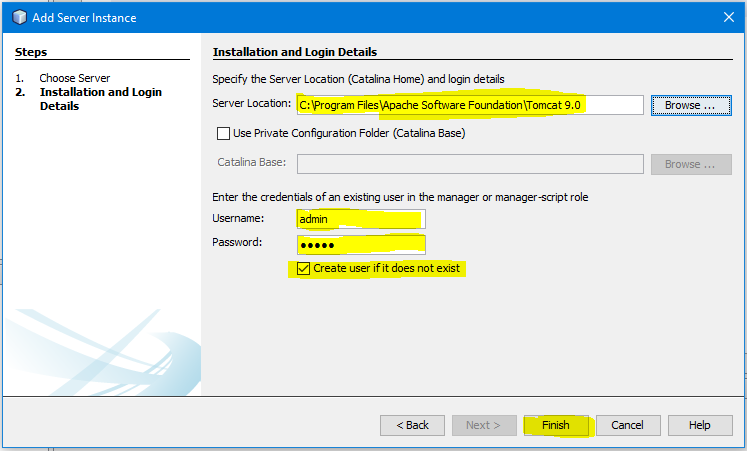
Task: Click the disabled Catalina Base Browse button
Action: pyautogui.click(x=691, y=164)
